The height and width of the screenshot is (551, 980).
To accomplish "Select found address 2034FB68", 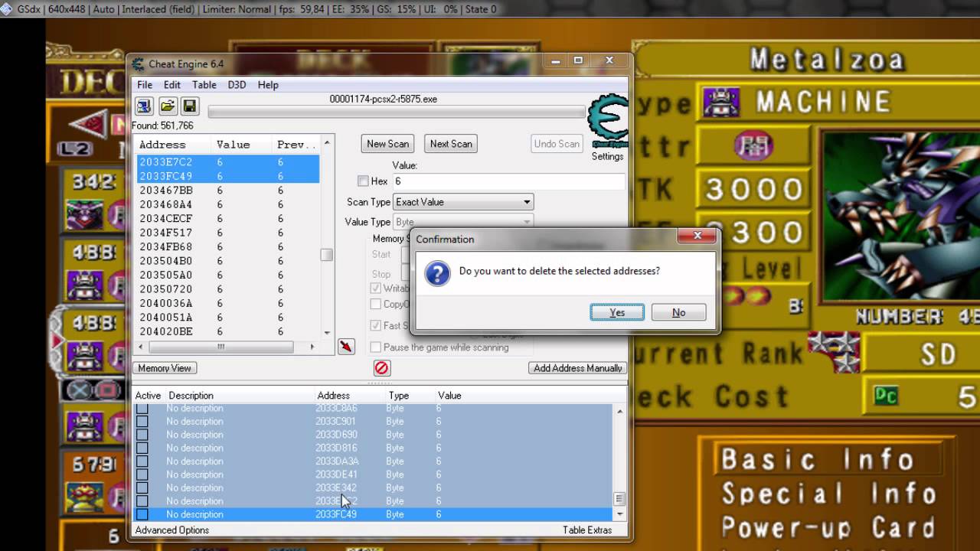I will coord(227,246).
